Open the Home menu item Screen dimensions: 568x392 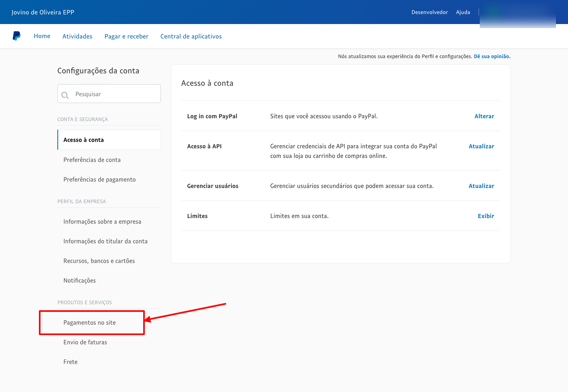point(42,36)
